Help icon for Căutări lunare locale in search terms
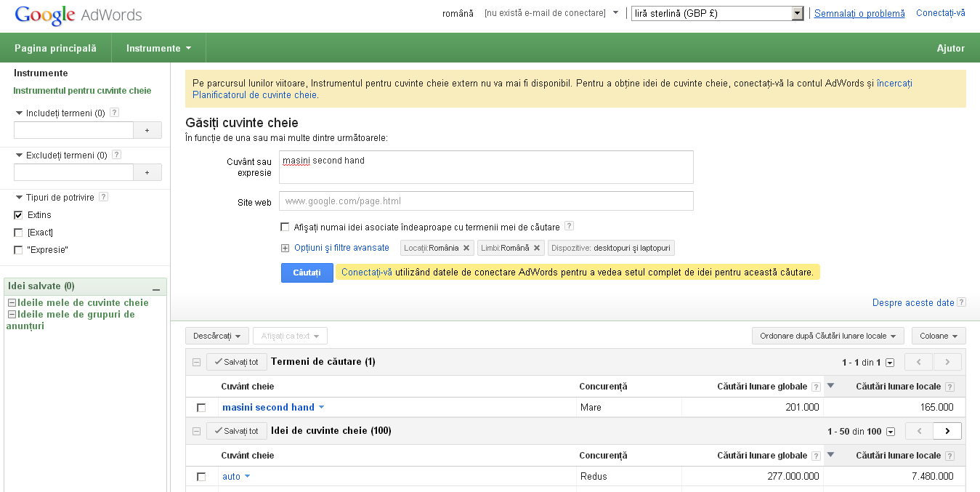Image resolution: width=980 pixels, height=492 pixels. 949,387
